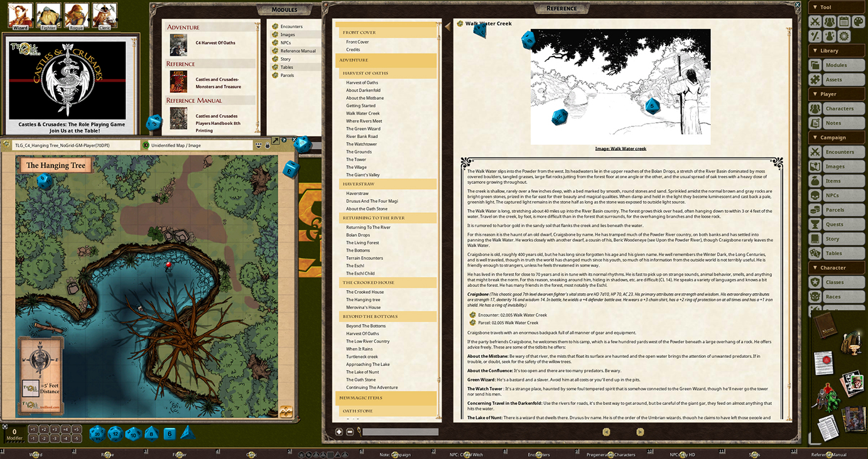
Task: Open the Modifiers plus-minus tool icon
Action: [x=815, y=36]
